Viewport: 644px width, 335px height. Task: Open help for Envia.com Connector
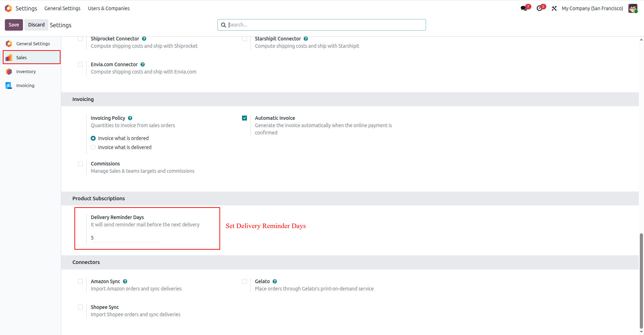143,64
